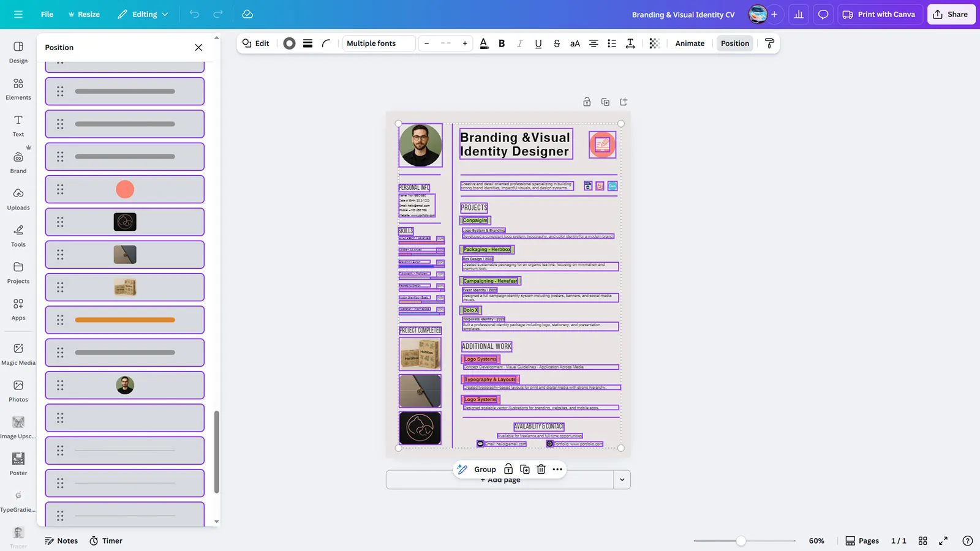Open Magic Media app
Image resolution: width=980 pixels, height=551 pixels.
[18, 354]
